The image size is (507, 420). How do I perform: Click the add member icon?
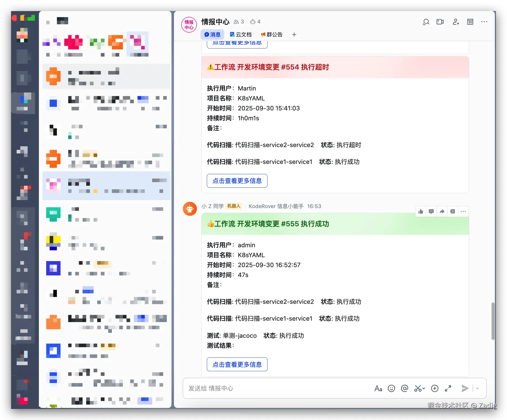coord(456,22)
